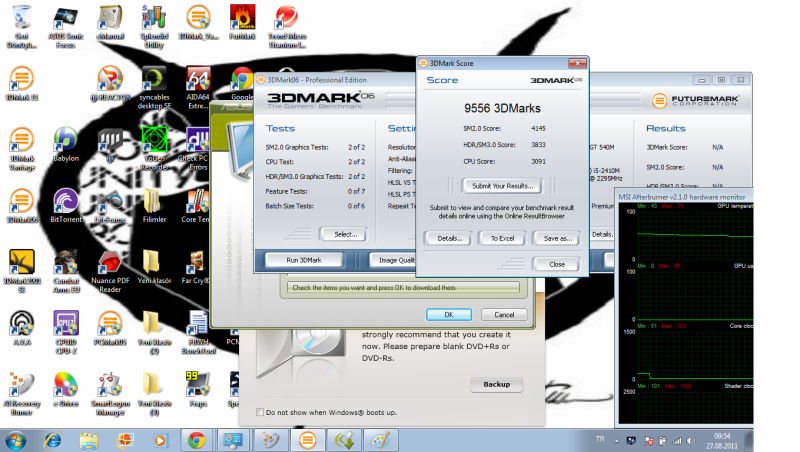Screen dimensions: 800x452
Task: Click the Backup button
Action: coord(496,385)
